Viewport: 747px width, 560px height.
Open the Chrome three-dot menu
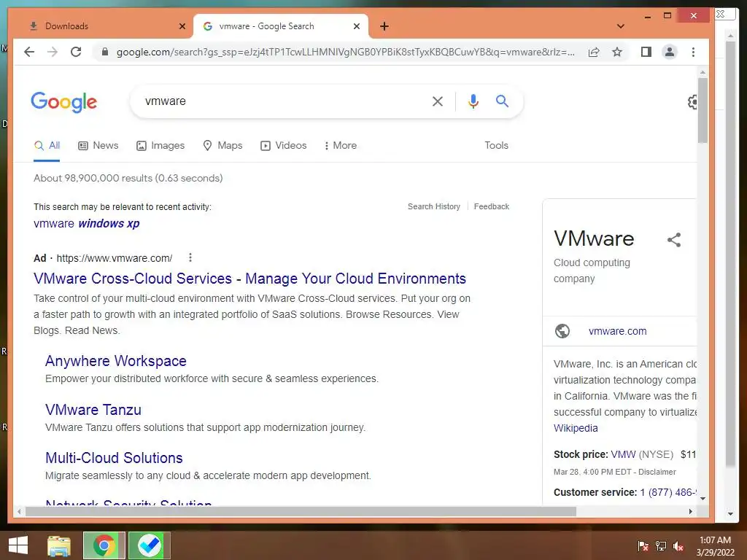[693, 52]
